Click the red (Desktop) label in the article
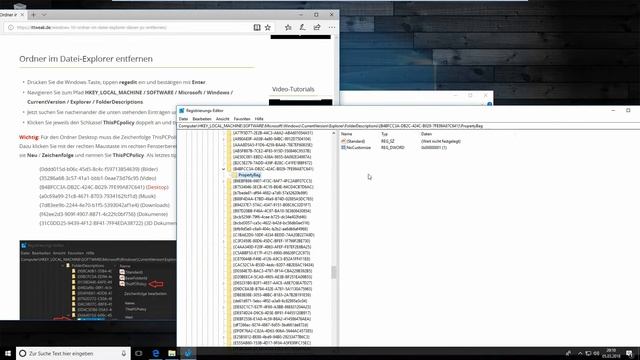 (157, 187)
